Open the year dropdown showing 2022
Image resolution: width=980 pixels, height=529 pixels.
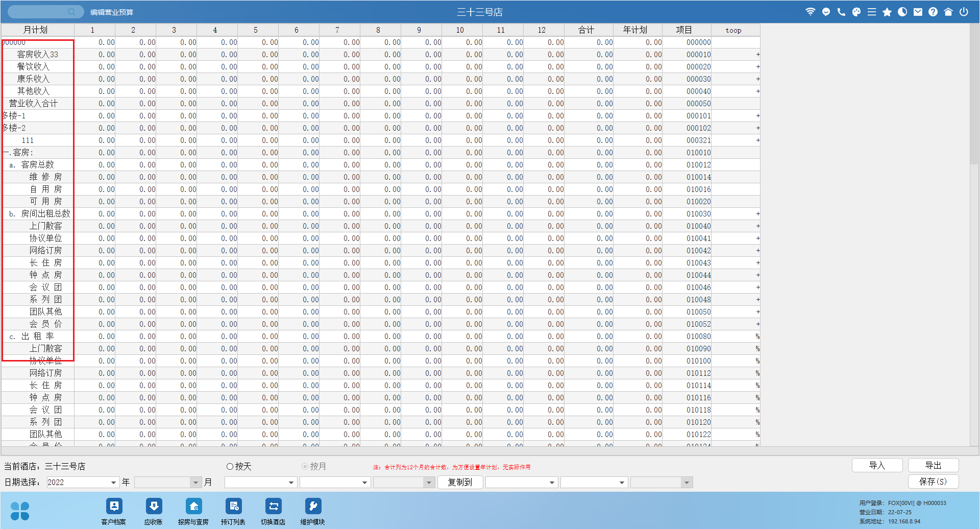pyautogui.click(x=83, y=483)
